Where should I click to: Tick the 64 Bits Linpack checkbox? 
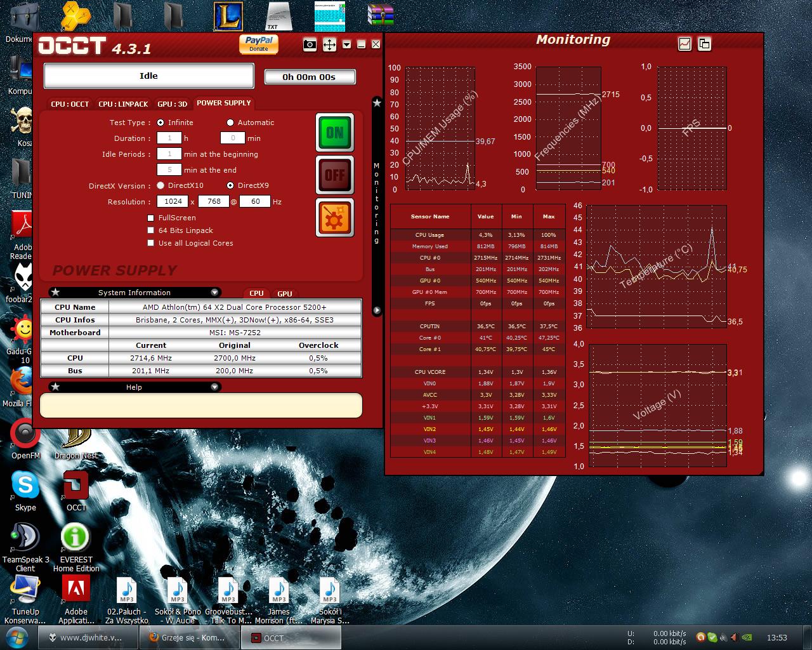(x=151, y=230)
